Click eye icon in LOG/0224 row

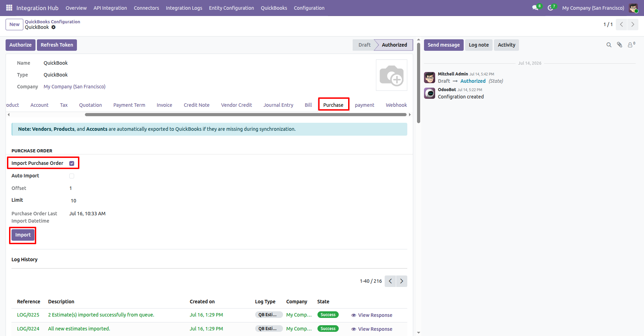click(x=354, y=329)
